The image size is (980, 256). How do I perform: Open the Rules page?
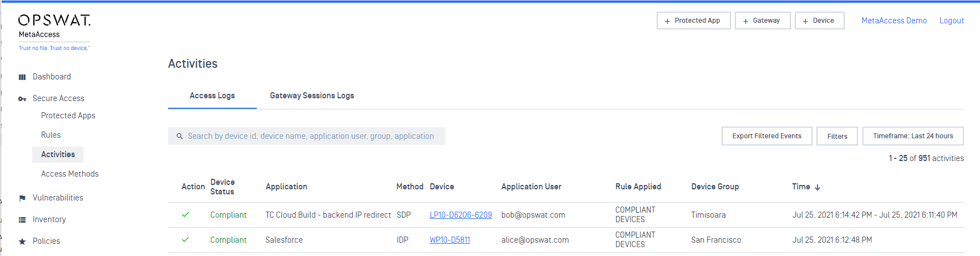click(x=51, y=135)
